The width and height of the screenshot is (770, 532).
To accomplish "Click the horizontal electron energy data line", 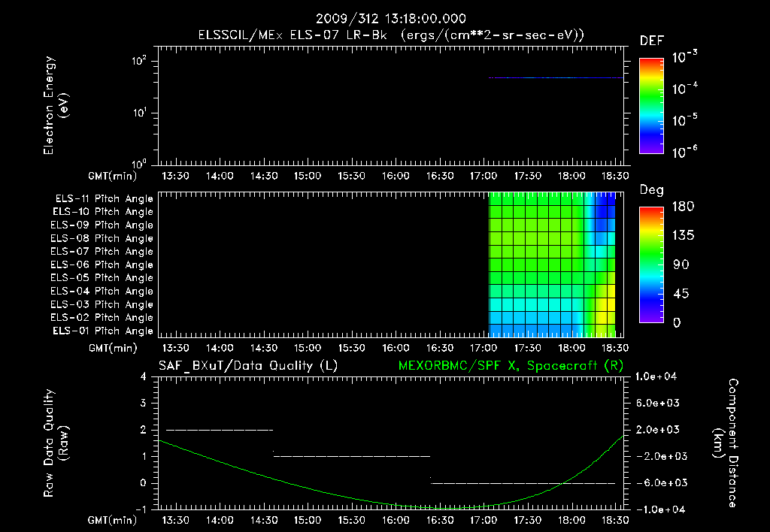I will pos(556,77).
